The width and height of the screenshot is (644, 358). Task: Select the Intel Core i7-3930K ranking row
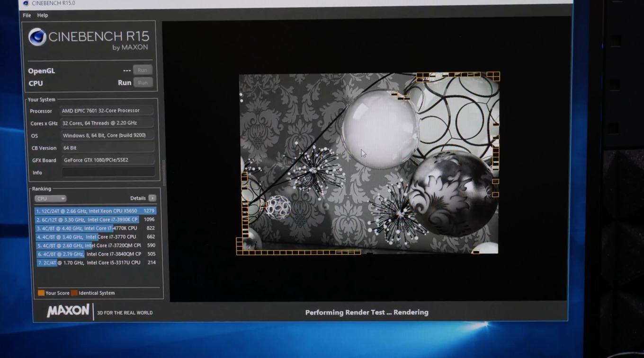click(96, 219)
